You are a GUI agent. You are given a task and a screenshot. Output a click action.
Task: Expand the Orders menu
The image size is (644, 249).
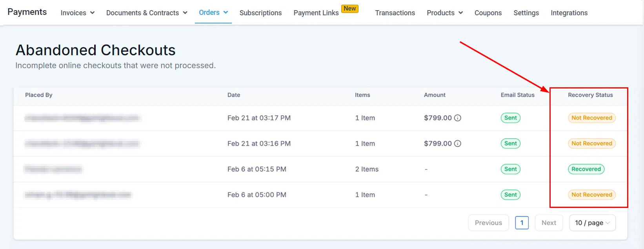pyautogui.click(x=213, y=13)
